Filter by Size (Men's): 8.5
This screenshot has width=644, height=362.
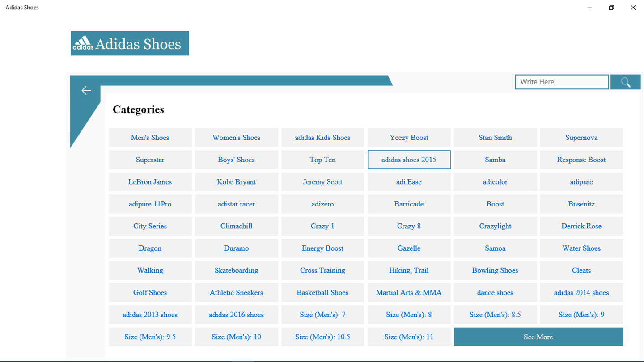tap(496, 315)
